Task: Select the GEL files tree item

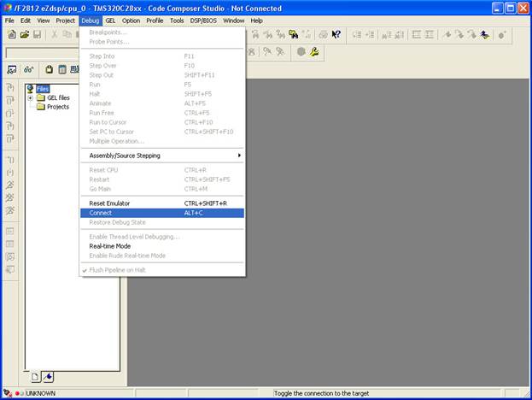Action: pyautogui.click(x=58, y=97)
